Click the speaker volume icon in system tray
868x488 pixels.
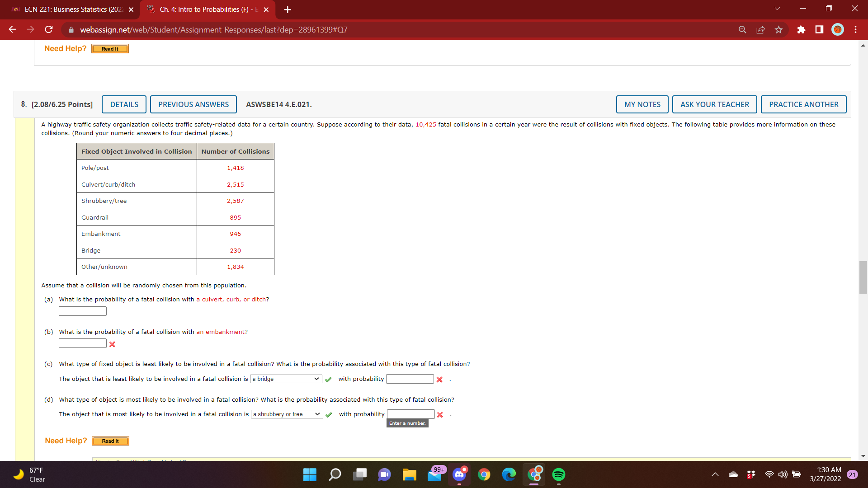(x=783, y=474)
